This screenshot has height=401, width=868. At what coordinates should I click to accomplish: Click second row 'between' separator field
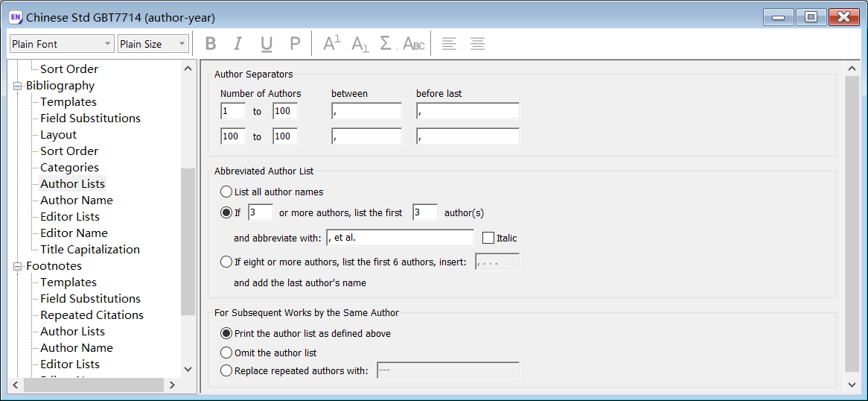click(x=367, y=136)
